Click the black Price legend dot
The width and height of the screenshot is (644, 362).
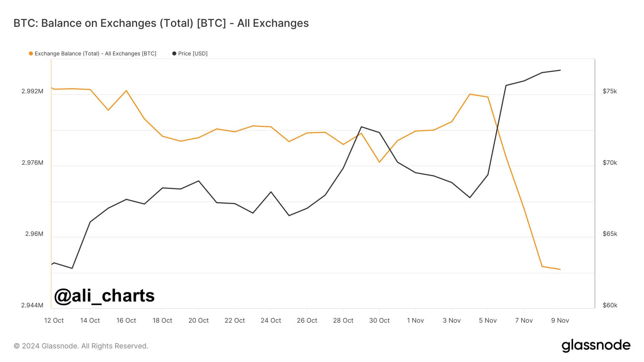pos(174,54)
